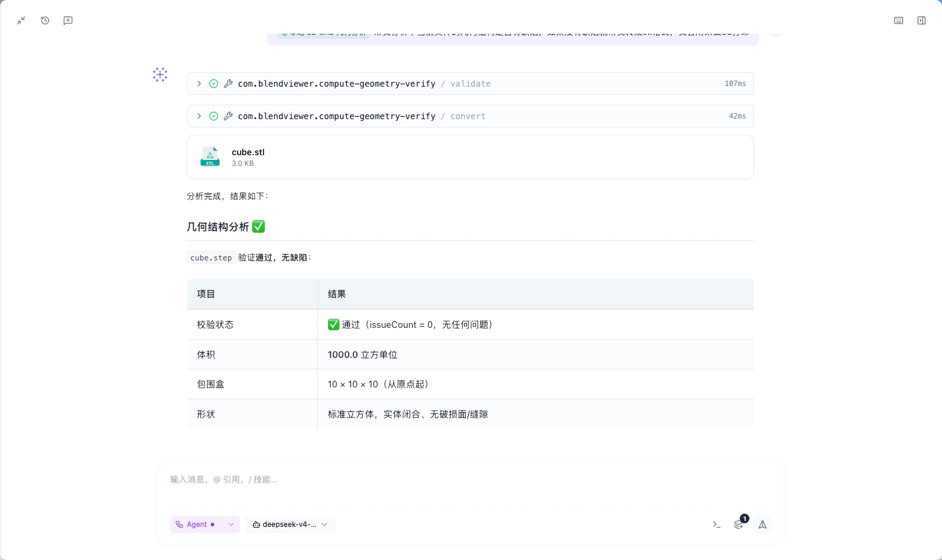Viewport: 942px width, 560px height.
Task: Open the cube.stl file attachment
Action: [470, 157]
